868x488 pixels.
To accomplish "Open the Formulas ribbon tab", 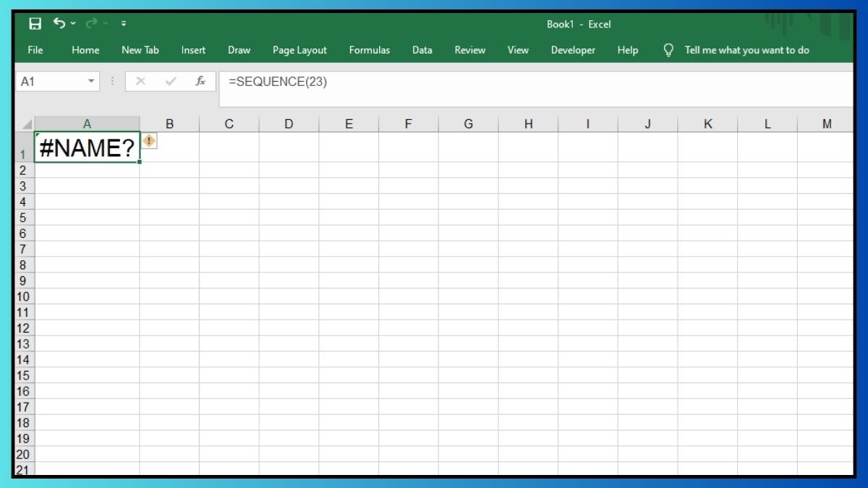I will (x=369, y=50).
